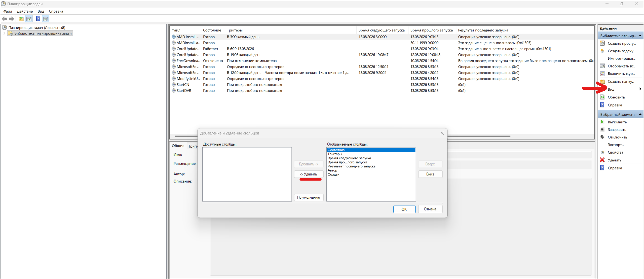
Task: Click the green Выполнить play icon
Action: click(x=602, y=122)
